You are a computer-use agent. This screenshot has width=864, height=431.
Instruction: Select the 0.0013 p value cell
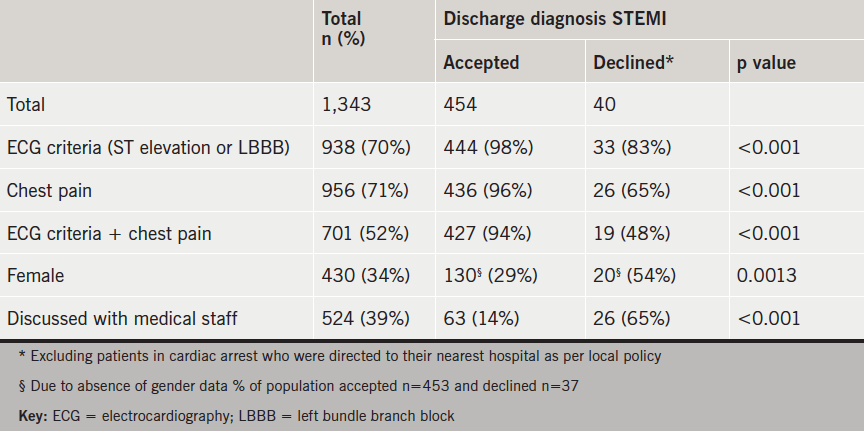[767, 276]
